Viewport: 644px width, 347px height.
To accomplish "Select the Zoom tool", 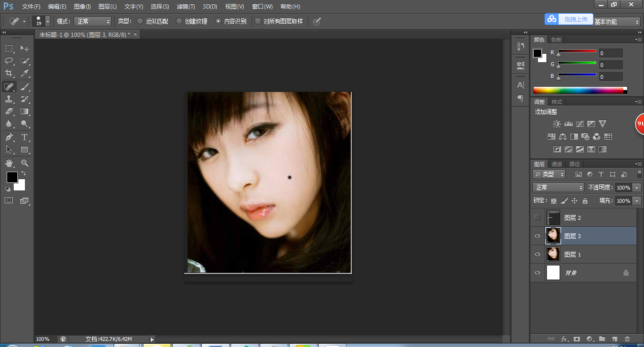I will tap(25, 163).
